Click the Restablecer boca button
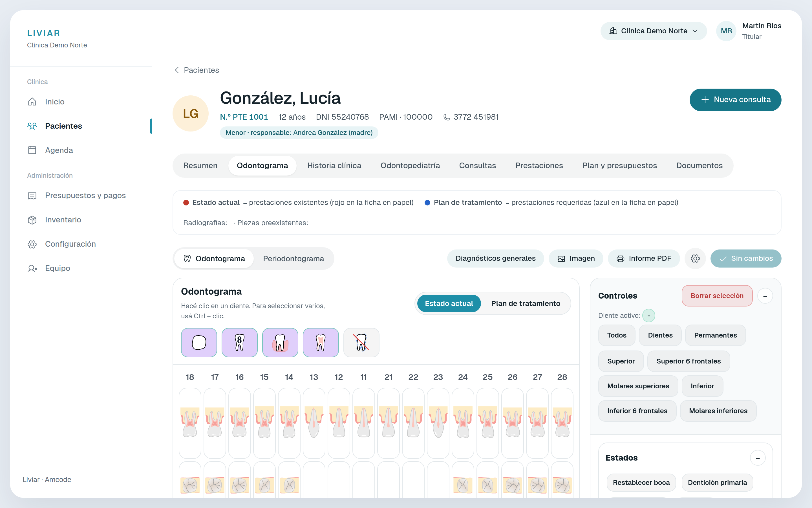 pyautogui.click(x=641, y=483)
